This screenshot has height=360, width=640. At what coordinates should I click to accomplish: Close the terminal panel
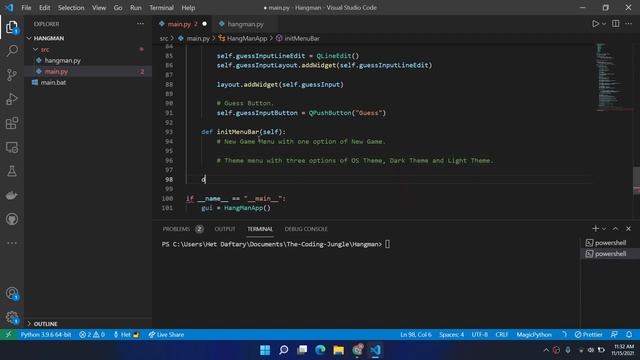click(x=629, y=229)
